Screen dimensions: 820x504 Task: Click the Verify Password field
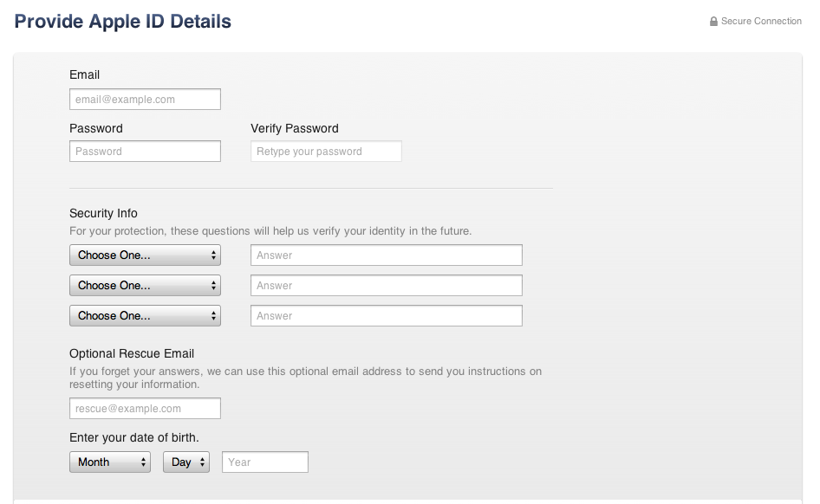click(x=326, y=152)
